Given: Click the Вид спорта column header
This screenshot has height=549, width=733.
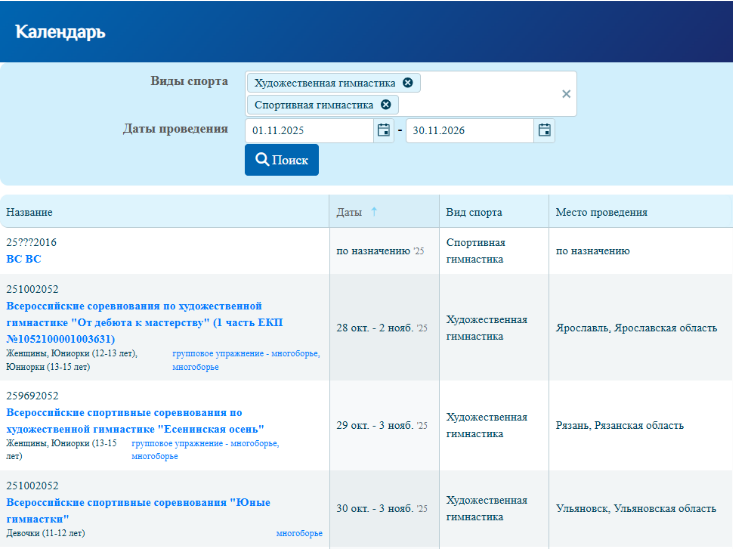Looking at the screenshot, I should click(x=474, y=212).
